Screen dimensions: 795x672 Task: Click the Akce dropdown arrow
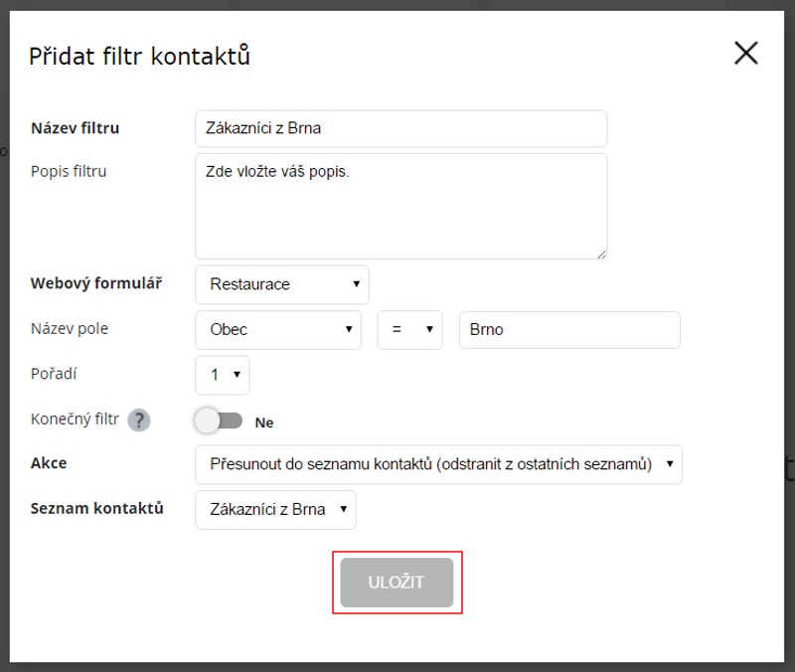click(670, 463)
